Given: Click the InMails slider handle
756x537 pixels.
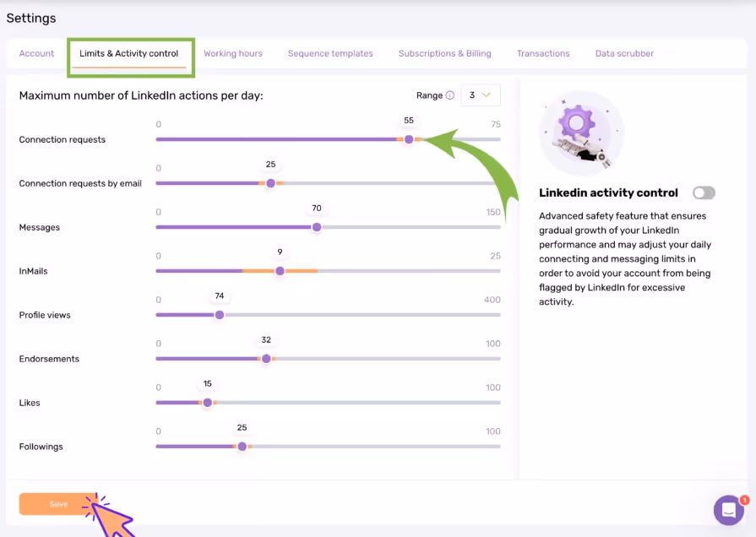Looking at the screenshot, I should pyautogui.click(x=280, y=271).
